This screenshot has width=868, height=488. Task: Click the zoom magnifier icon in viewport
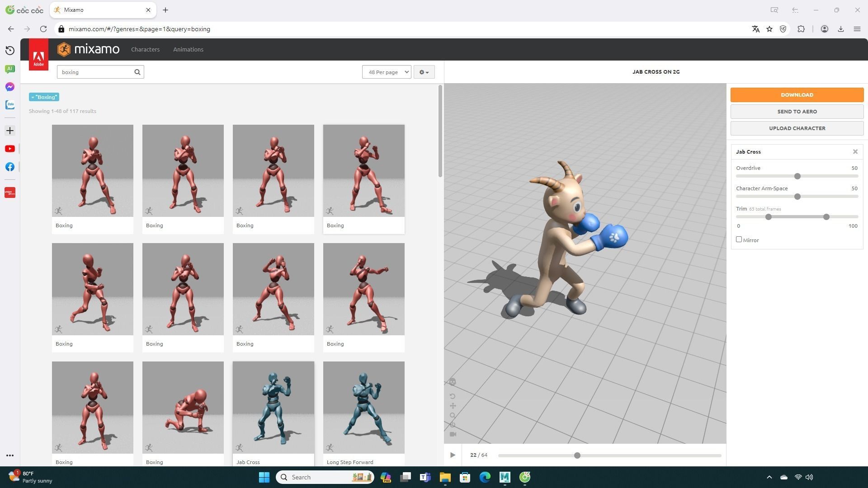453,416
